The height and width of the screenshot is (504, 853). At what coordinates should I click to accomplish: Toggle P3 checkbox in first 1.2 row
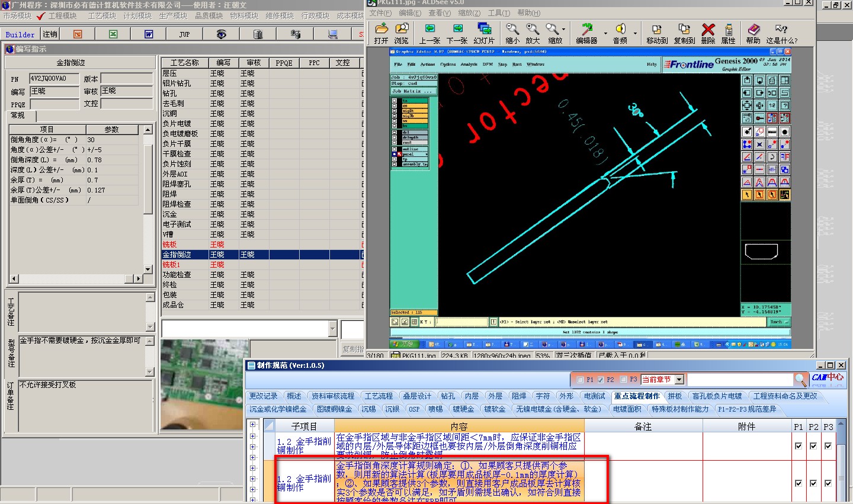tap(828, 446)
